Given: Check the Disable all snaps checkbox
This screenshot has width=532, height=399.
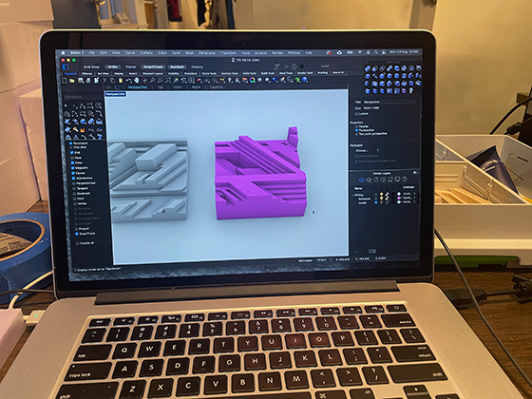Looking at the screenshot, I should click(77, 243).
